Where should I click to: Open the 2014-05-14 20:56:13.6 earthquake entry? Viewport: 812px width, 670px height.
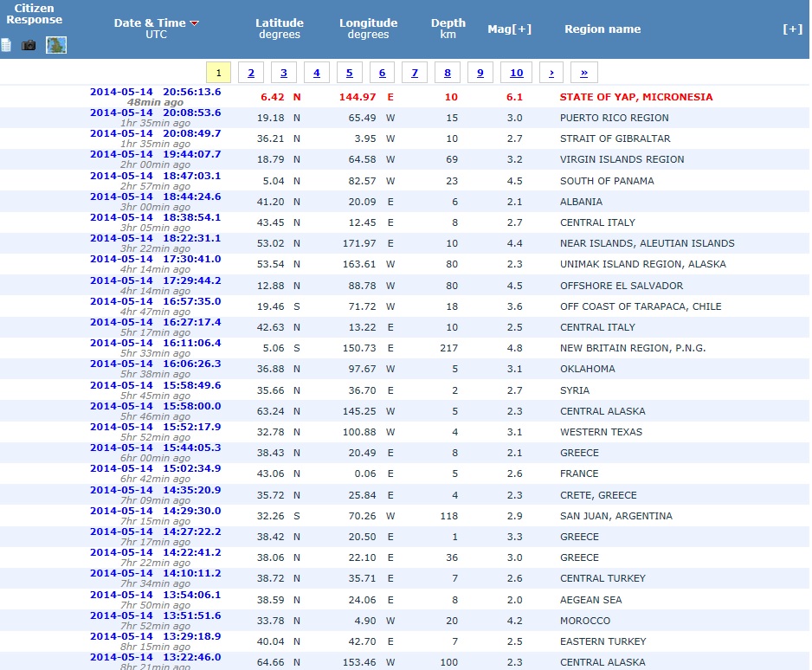155,92
